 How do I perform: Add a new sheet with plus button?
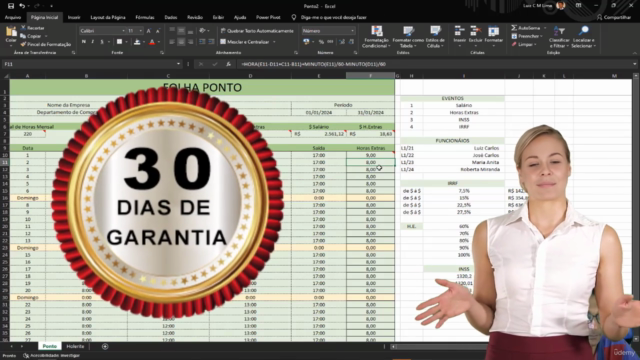coord(105,347)
